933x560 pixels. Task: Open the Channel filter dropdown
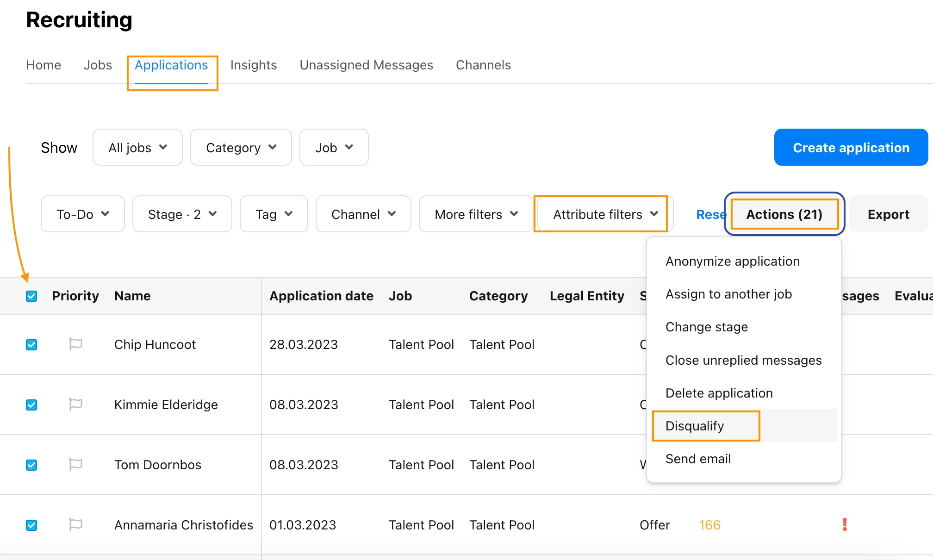click(363, 214)
